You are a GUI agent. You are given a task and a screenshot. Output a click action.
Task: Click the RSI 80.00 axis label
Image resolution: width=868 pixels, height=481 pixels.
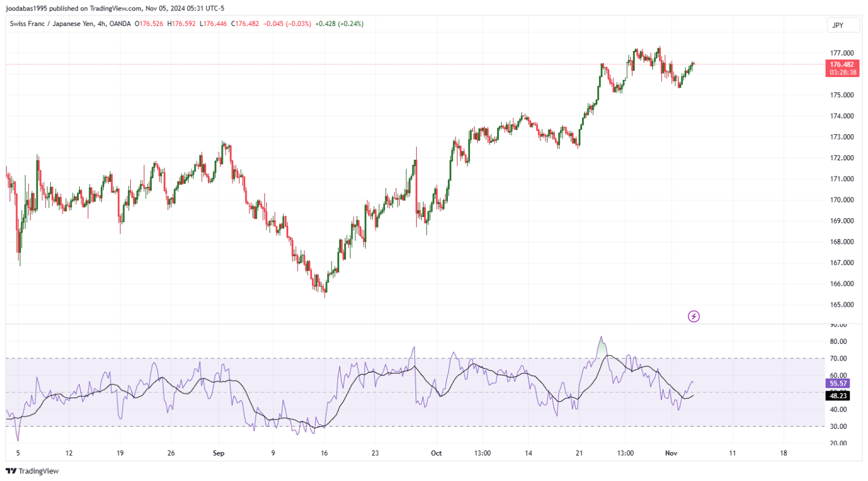[x=838, y=342]
